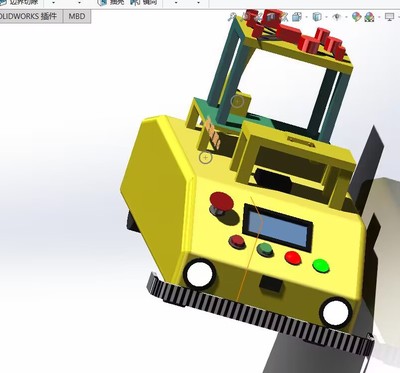This screenshot has height=373, width=400.
Task: Open the MBD tab
Action: pos(77,16)
